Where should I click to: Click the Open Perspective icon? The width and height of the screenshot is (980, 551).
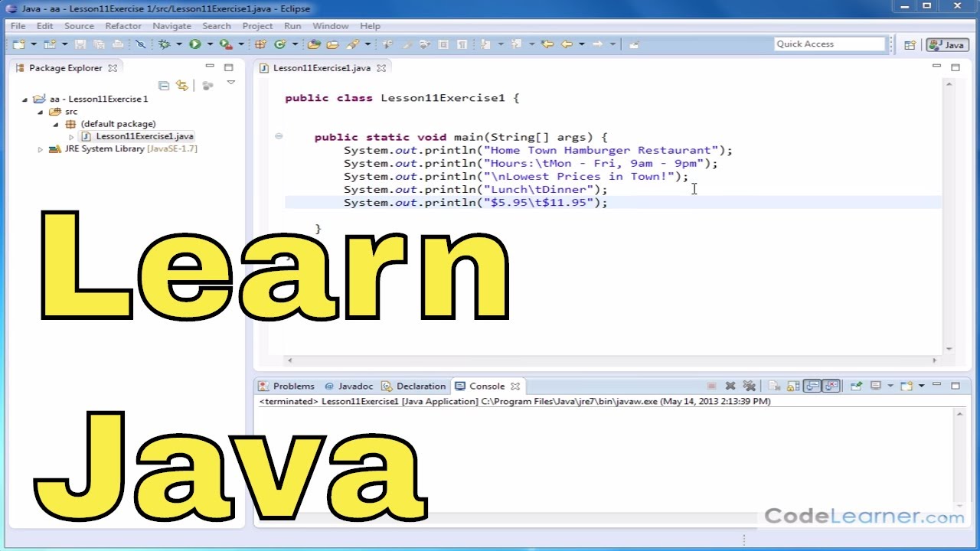(910, 44)
